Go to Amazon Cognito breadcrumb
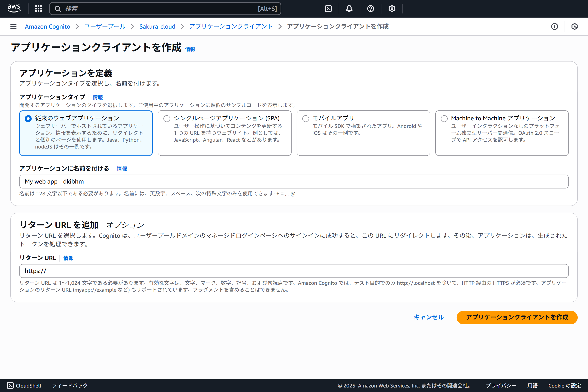 click(47, 26)
